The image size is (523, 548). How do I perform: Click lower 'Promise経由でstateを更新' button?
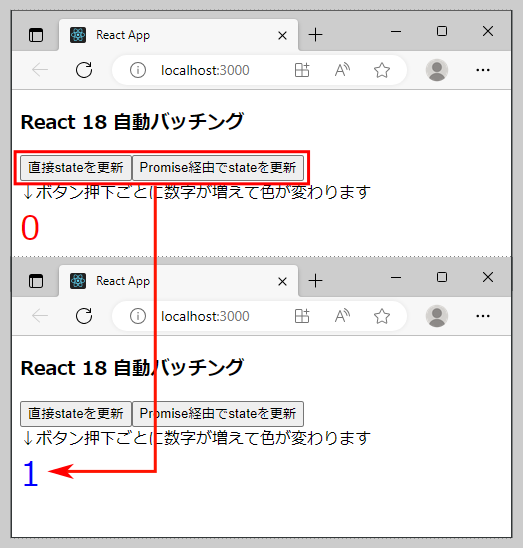tap(218, 414)
